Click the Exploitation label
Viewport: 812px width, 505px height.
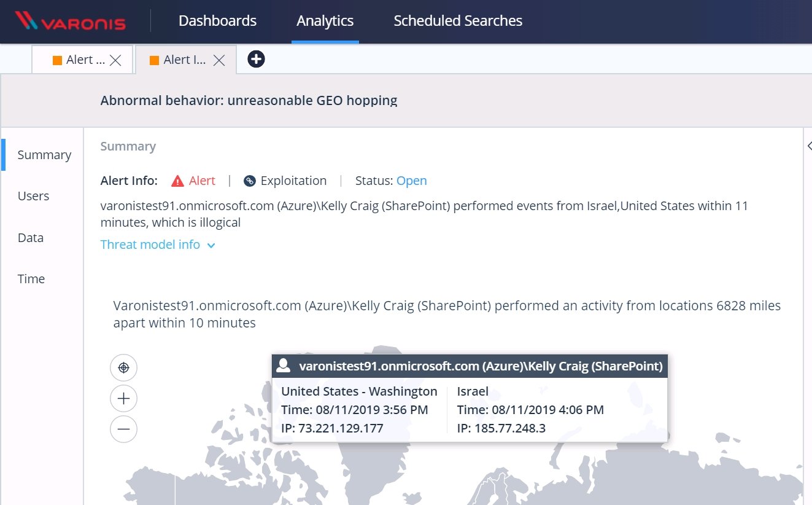click(x=293, y=181)
